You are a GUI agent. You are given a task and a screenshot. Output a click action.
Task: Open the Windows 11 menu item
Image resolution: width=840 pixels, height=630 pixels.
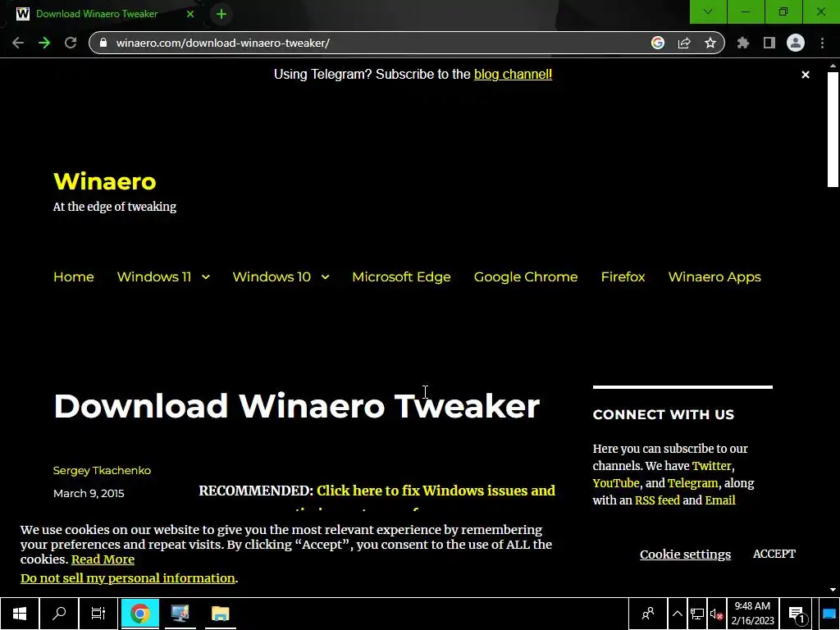point(153,277)
